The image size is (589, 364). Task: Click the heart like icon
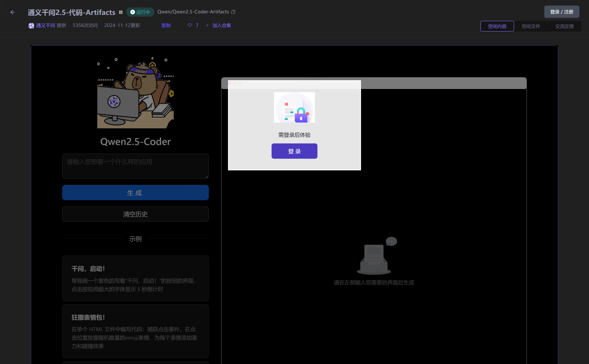click(x=190, y=25)
